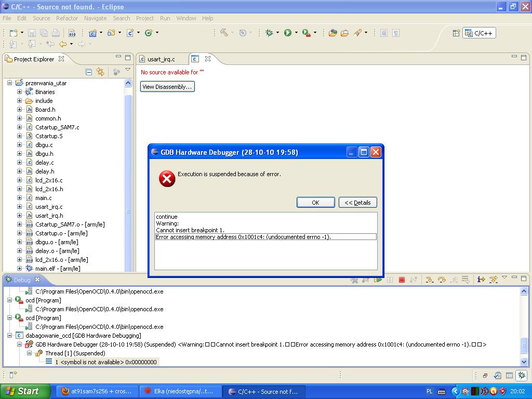The height and width of the screenshot is (399, 532).
Task: Select delay.h in Project Explorer
Action: pos(45,171)
